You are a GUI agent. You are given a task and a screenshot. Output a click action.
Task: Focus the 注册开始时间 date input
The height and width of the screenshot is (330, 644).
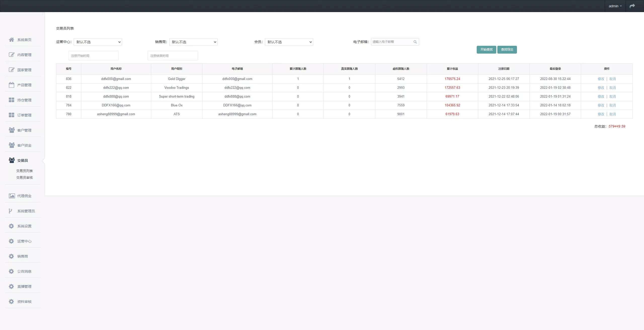coord(93,56)
